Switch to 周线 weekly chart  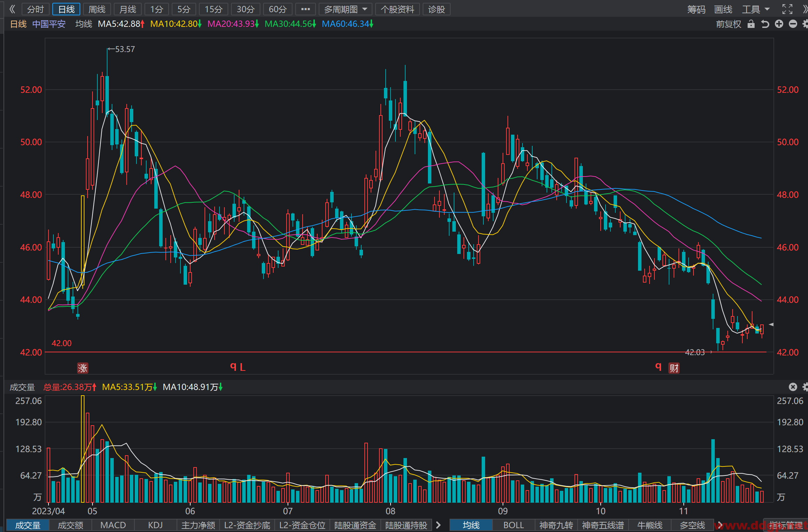97,9
